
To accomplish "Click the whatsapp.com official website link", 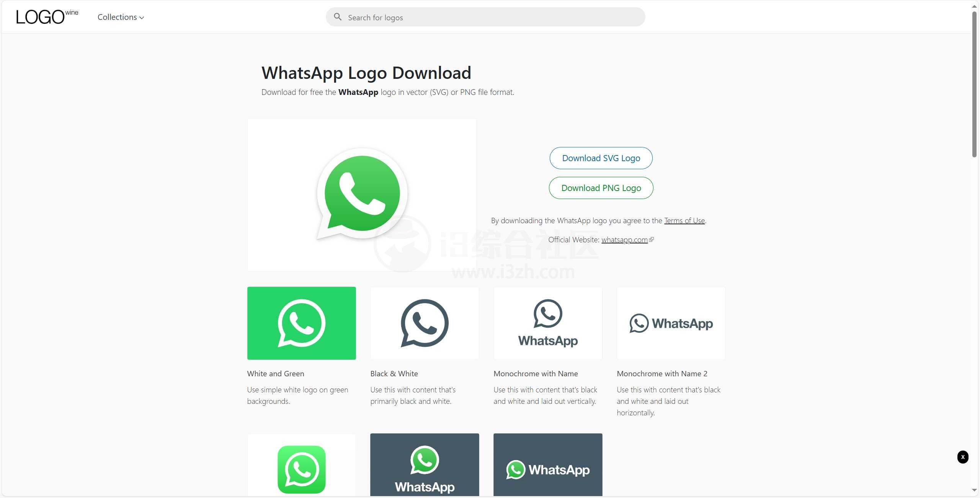I will pyautogui.click(x=624, y=240).
